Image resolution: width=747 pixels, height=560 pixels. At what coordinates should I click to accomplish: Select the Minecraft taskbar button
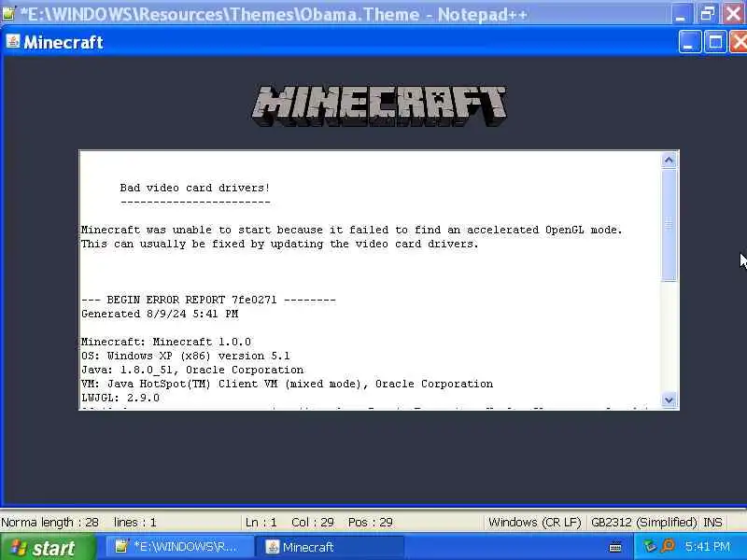pyautogui.click(x=330, y=547)
